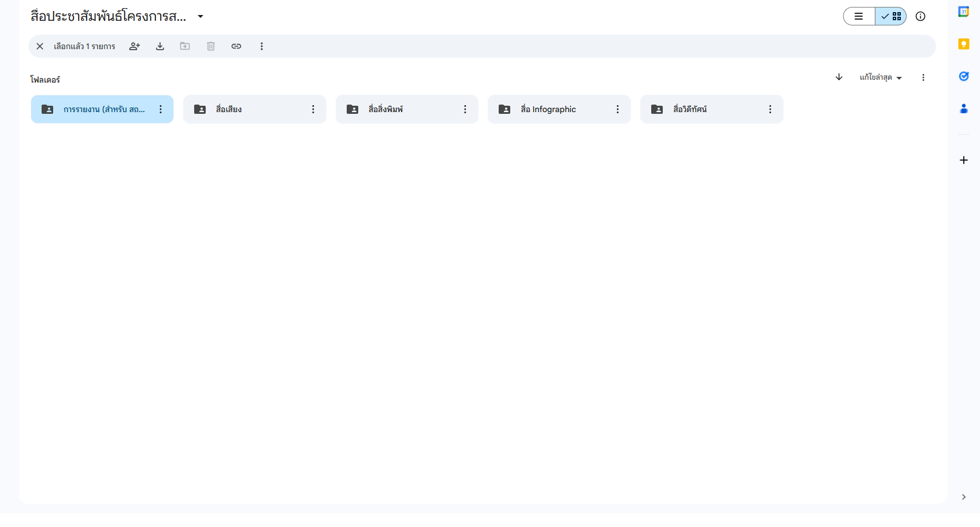Select the grid layout view
The height and width of the screenshot is (527, 980).
coord(891,16)
